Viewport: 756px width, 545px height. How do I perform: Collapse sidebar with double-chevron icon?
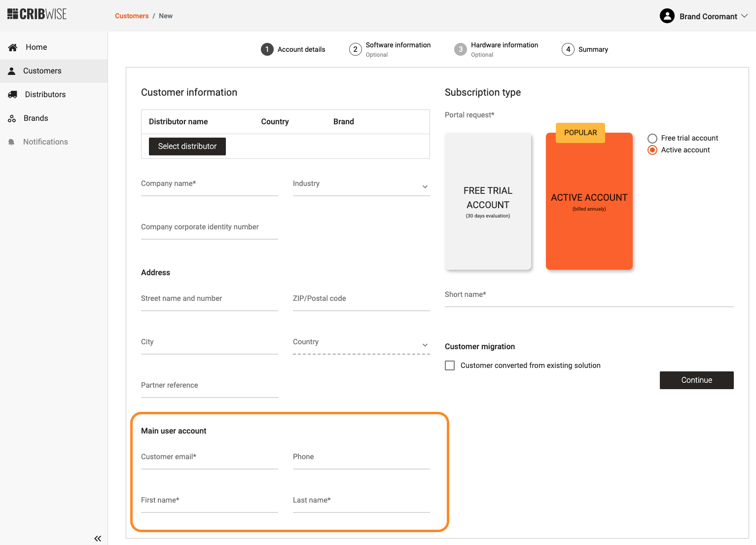click(98, 539)
